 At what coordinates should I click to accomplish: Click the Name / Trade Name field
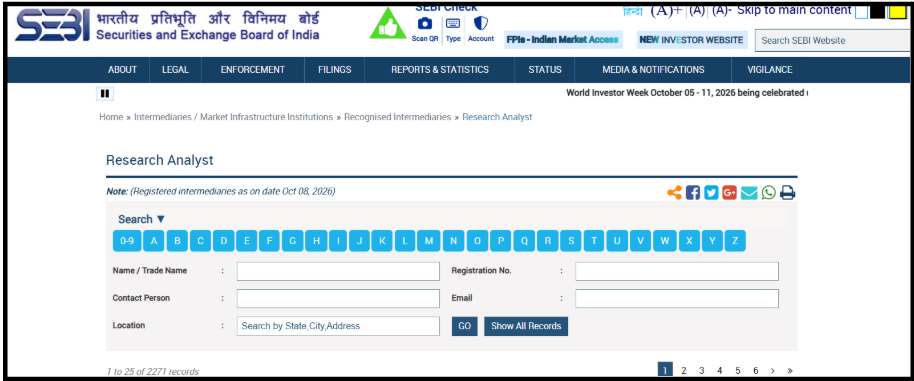(x=338, y=271)
